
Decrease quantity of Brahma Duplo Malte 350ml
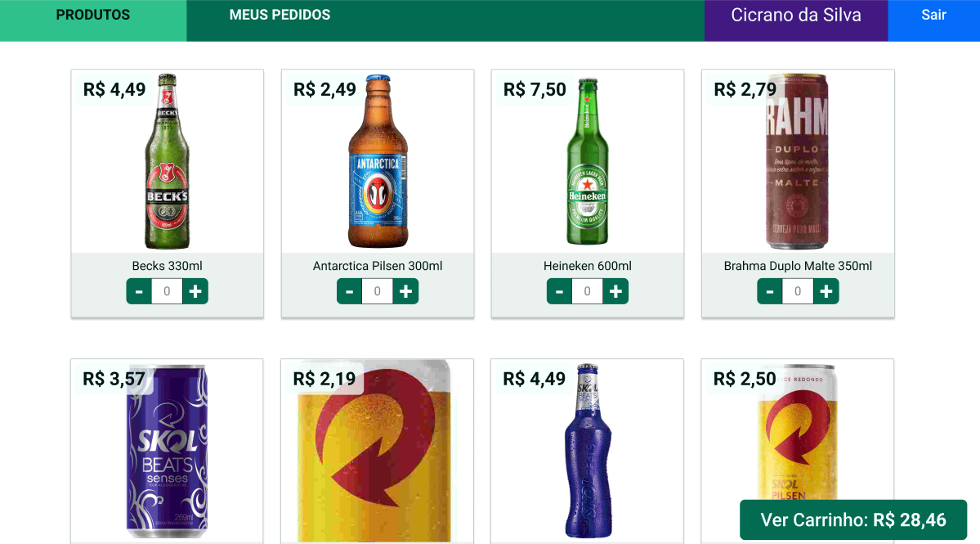[x=769, y=291]
